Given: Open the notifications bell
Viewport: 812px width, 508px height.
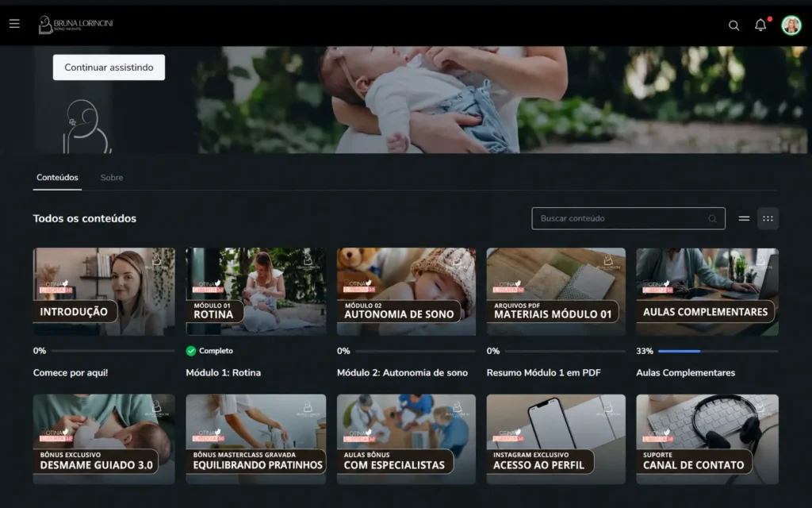Looking at the screenshot, I should [x=760, y=25].
